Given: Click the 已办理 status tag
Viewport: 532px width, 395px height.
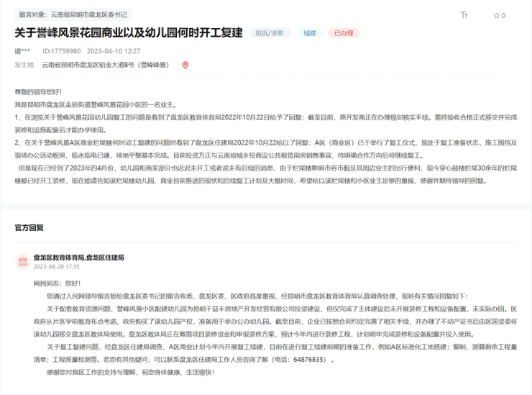Looking at the screenshot, I should (x=343, y=33).
